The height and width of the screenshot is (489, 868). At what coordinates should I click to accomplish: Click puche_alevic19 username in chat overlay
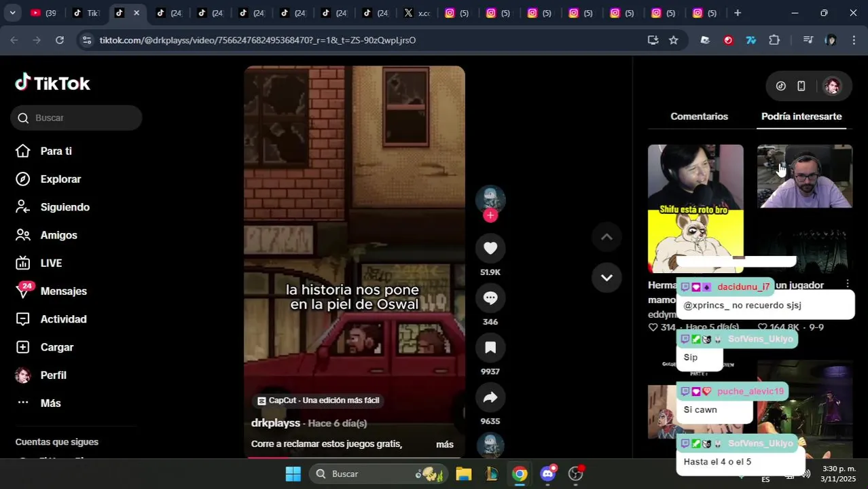(751, 391)
